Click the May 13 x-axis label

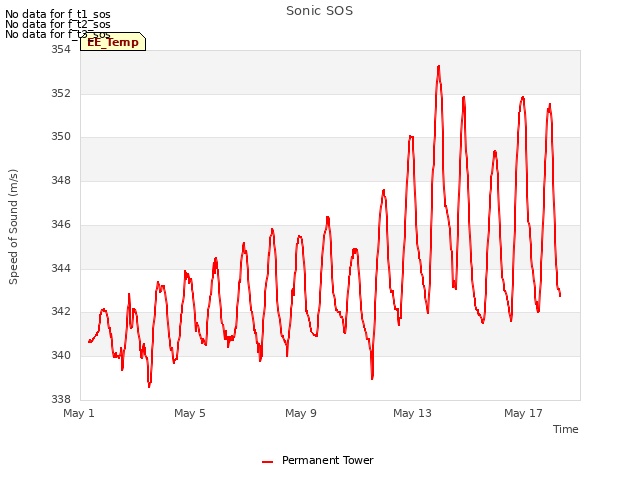[x=412, y=413]
